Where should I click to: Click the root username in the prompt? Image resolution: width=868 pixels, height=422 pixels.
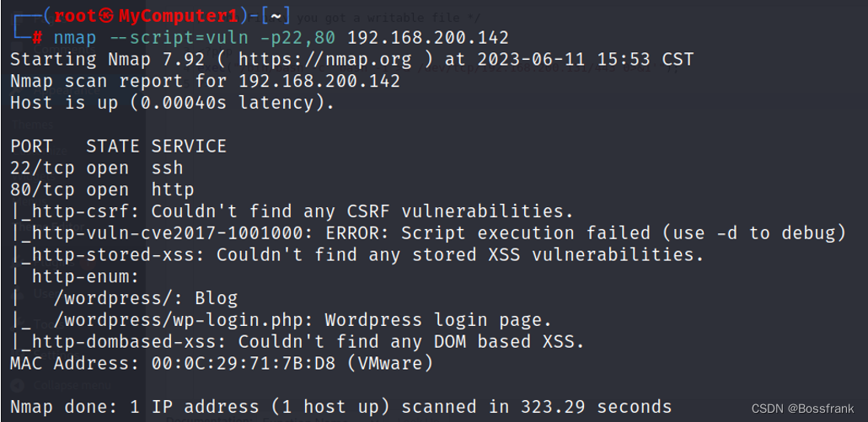click(75, 16)
